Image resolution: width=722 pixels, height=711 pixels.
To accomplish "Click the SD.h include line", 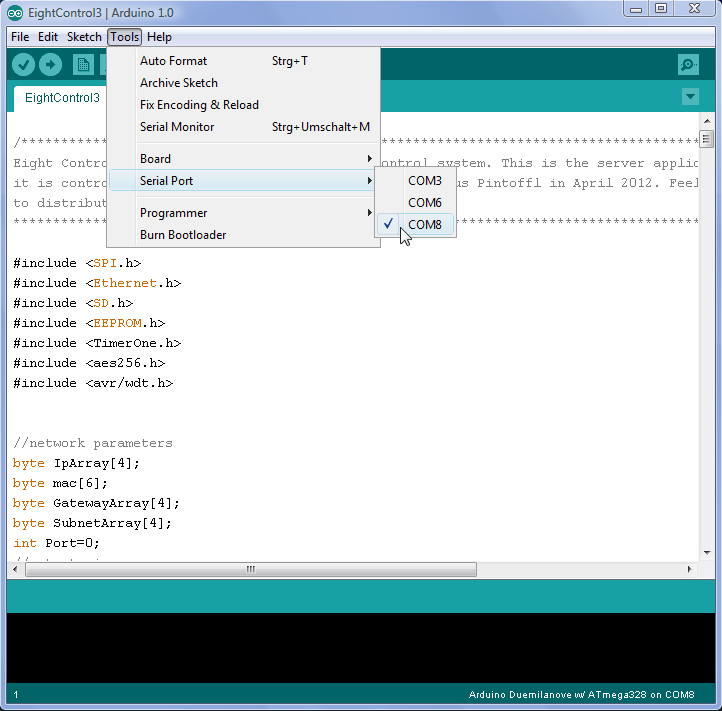I will tap(73, 303).
